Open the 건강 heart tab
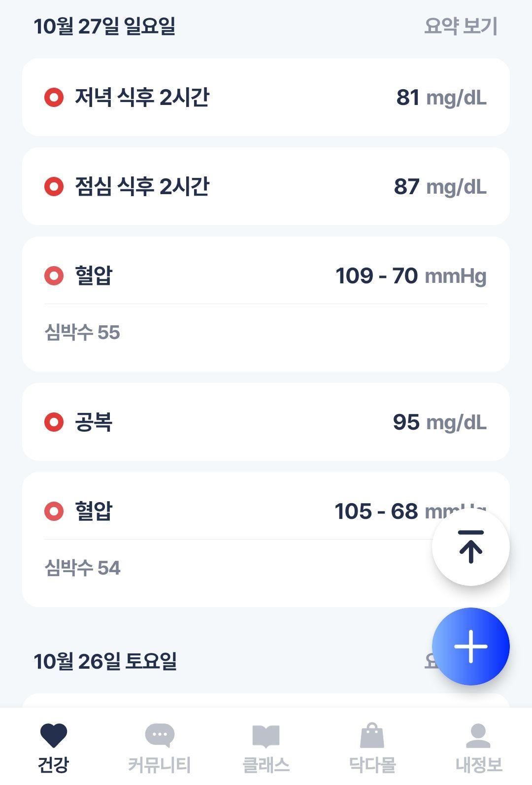The width and height of the screenshot is (532, 785). click(x=53, y=748)
